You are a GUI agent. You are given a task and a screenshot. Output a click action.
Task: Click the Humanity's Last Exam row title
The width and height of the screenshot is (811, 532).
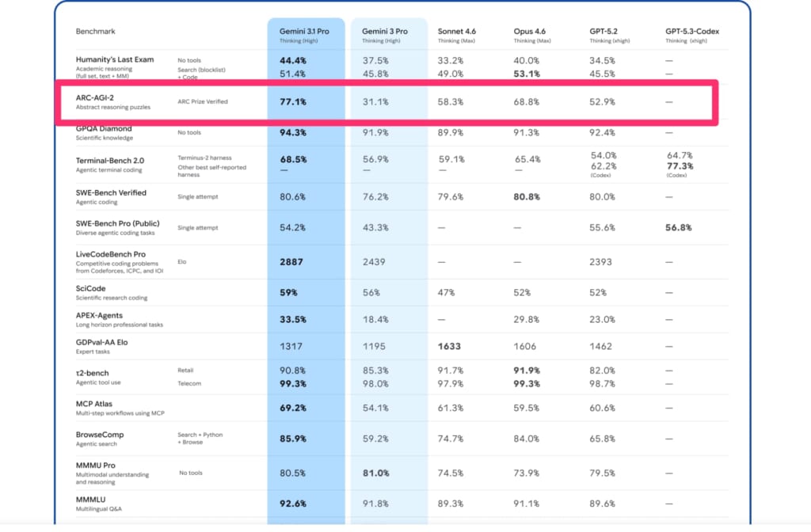pyautogui.click(x=115, y=59)
